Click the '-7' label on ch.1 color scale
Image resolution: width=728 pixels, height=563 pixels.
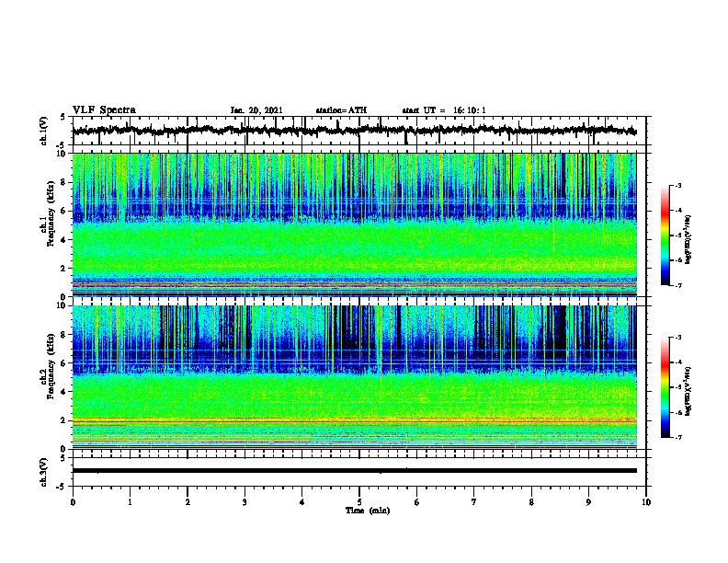[678, 285]
